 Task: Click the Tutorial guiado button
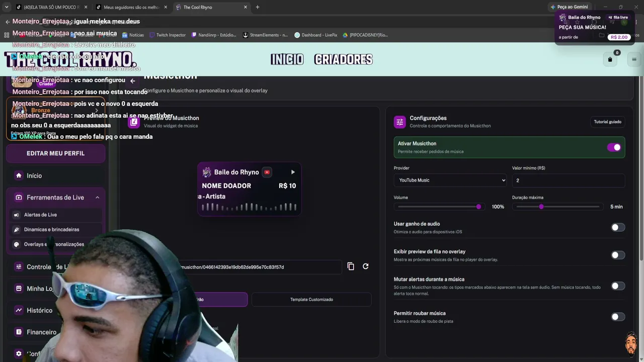[x=607, y=122]
